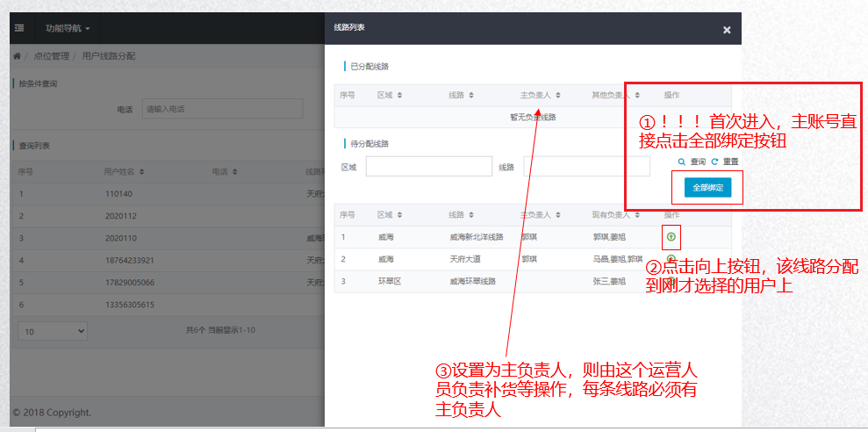
Task: Sort 待分配线路 table by 现有负责人
Action: coord(637,215)
